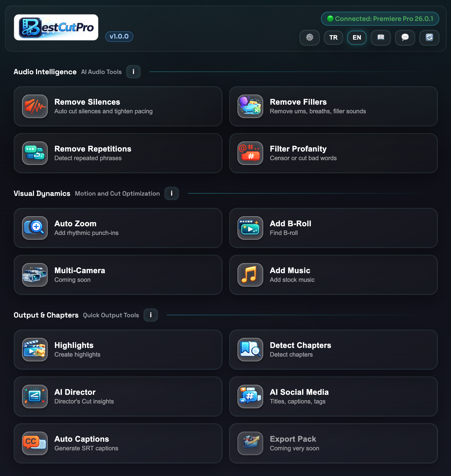Click 'Coming very soon' under Export Pack
This screenshot has width=451, height=476.
294,448
